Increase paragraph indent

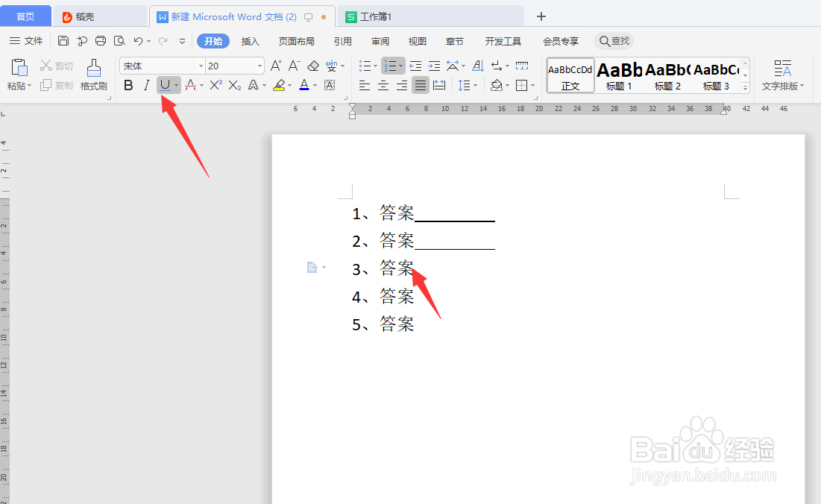[434, 66]
